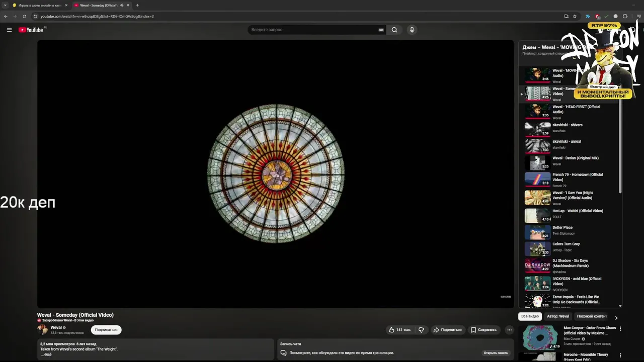Play 'Tame Impala - Feels Like We' video
The width and height of the screenshot is (644, 362).
(571, 301)
